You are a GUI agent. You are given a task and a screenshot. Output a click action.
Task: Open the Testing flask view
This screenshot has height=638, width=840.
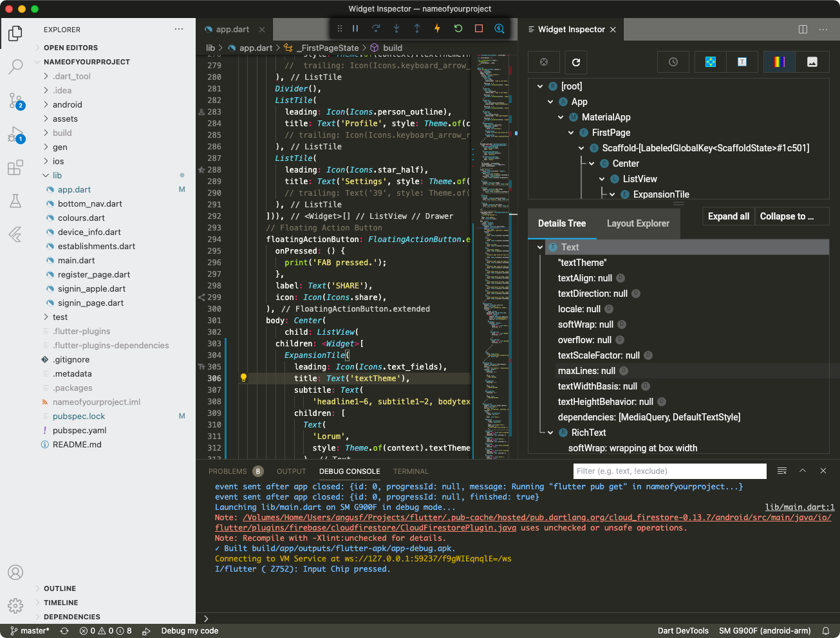click(15, 201)
